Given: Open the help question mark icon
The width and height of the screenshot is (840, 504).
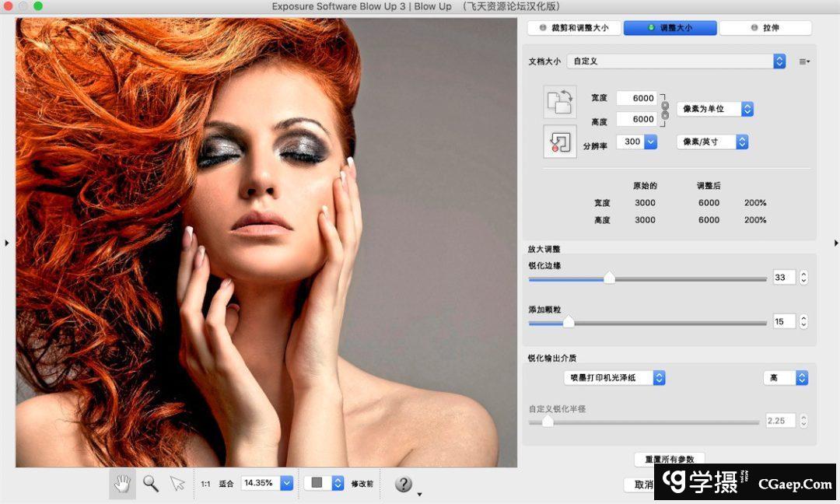Looking at the screenshot, I should tap(404, 484).
